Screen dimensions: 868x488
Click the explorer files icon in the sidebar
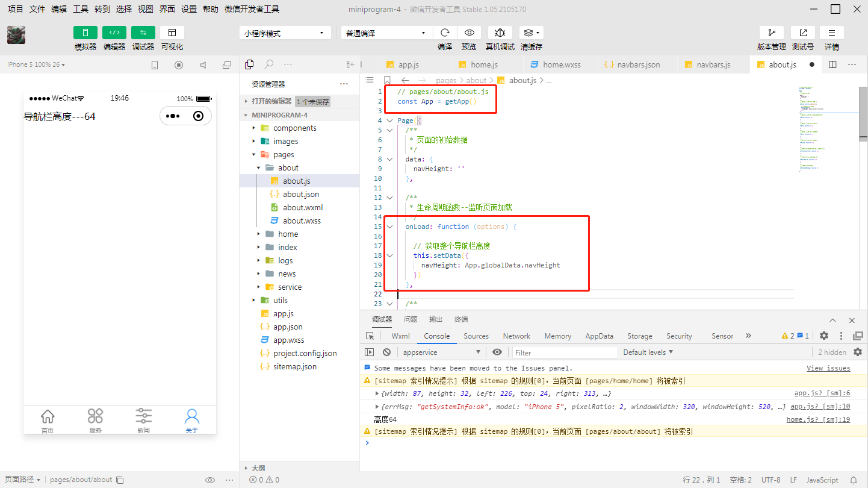click(250, 64)
